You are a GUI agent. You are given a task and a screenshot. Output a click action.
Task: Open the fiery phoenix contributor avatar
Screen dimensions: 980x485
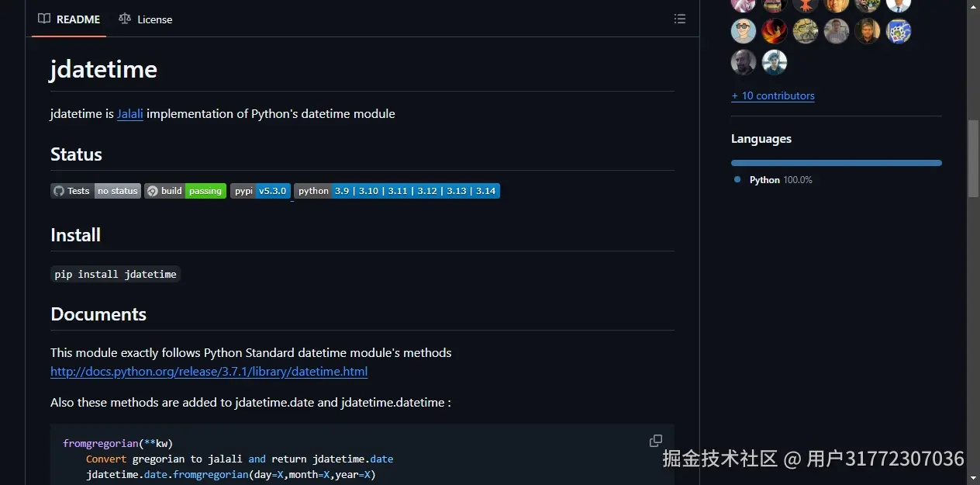tap(775, 31)
